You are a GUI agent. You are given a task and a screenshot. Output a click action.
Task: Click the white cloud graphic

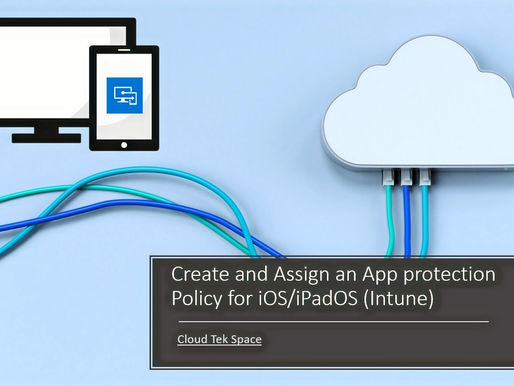click(418, 103)
